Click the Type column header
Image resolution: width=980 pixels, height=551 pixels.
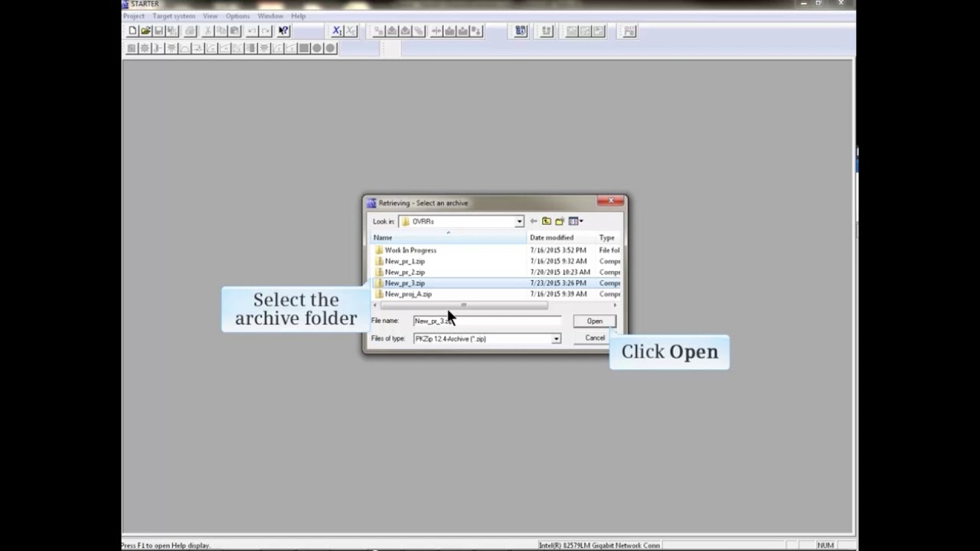609,237
